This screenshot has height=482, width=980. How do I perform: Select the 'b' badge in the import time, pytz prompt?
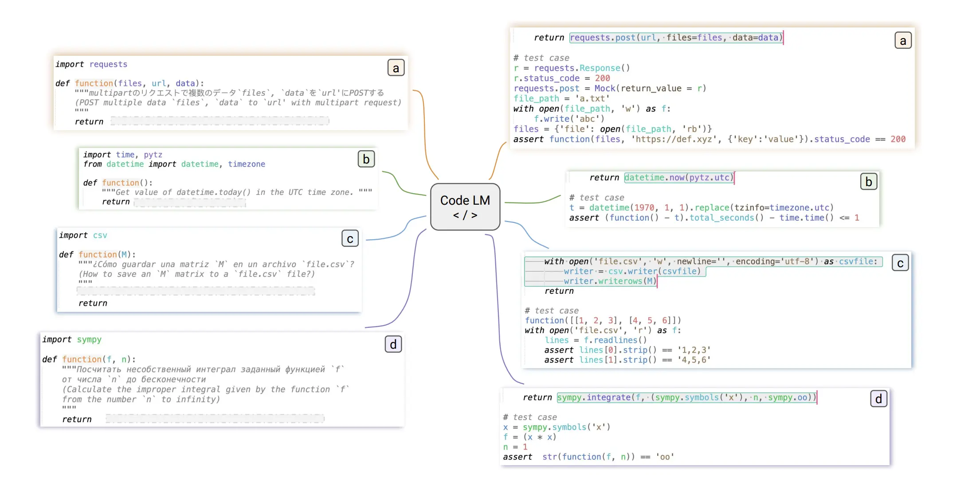366,159
